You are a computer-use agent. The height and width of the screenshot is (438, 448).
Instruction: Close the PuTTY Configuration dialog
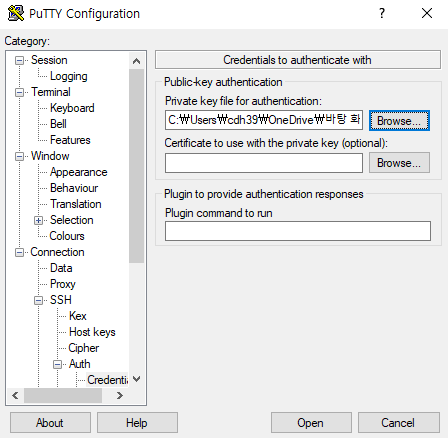pyautogui.click(x=427, y=13)
